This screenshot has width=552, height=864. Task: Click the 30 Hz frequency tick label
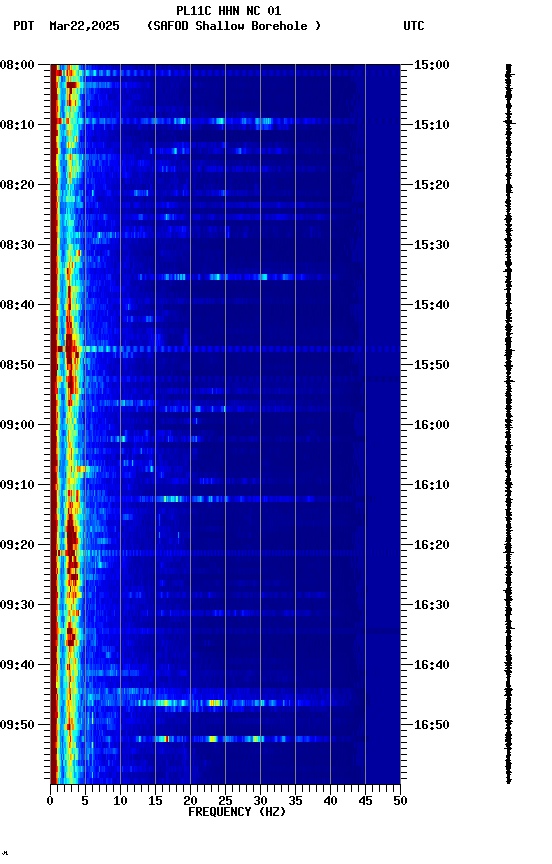click(x=260, y=801)
